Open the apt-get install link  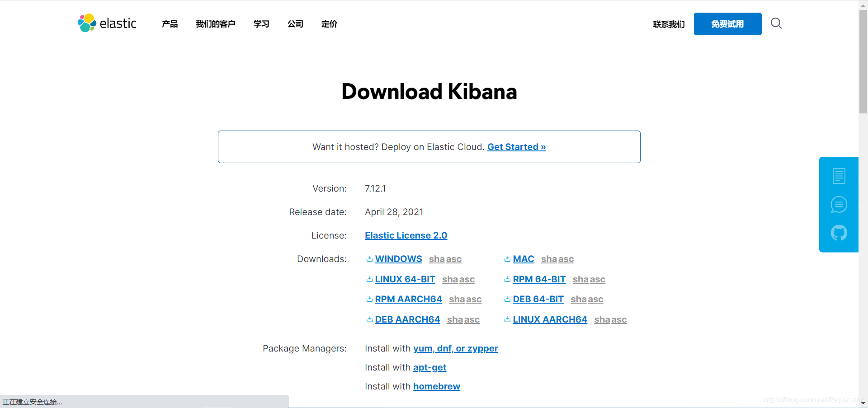(x=430, y=367)
